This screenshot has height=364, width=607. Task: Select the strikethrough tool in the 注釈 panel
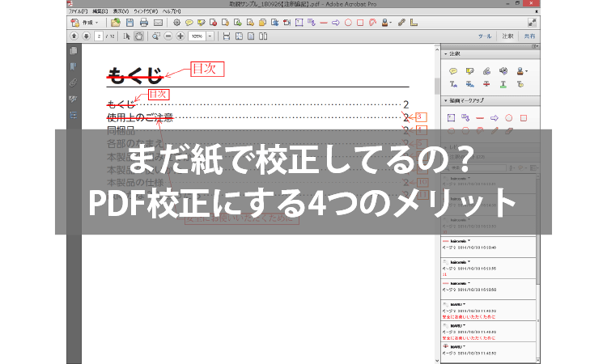(486, 84)
